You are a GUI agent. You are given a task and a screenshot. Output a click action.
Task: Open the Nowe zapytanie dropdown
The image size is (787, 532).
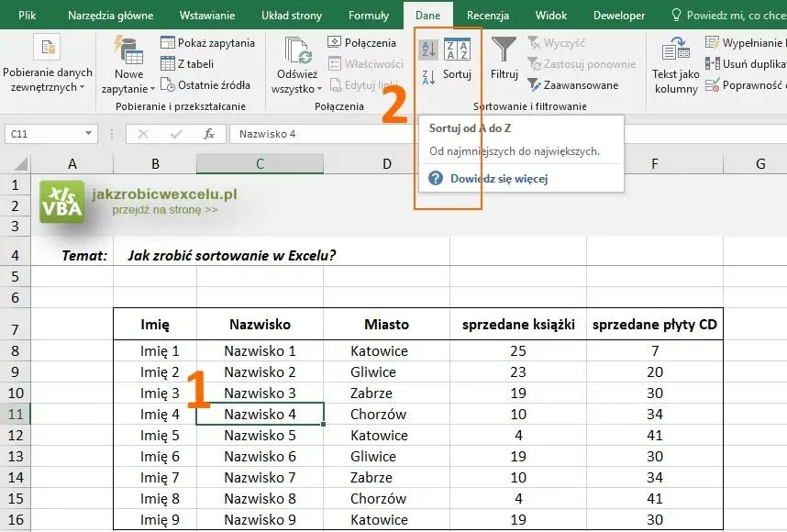128,82
